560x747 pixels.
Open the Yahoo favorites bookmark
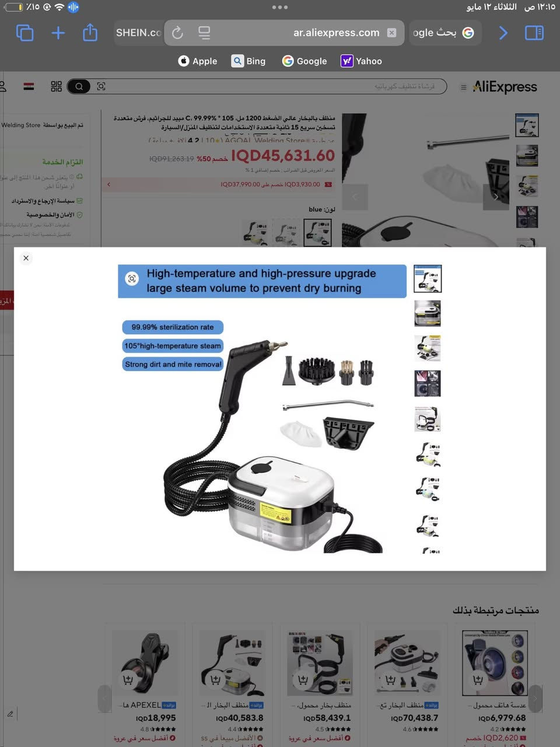pos(362,61)
